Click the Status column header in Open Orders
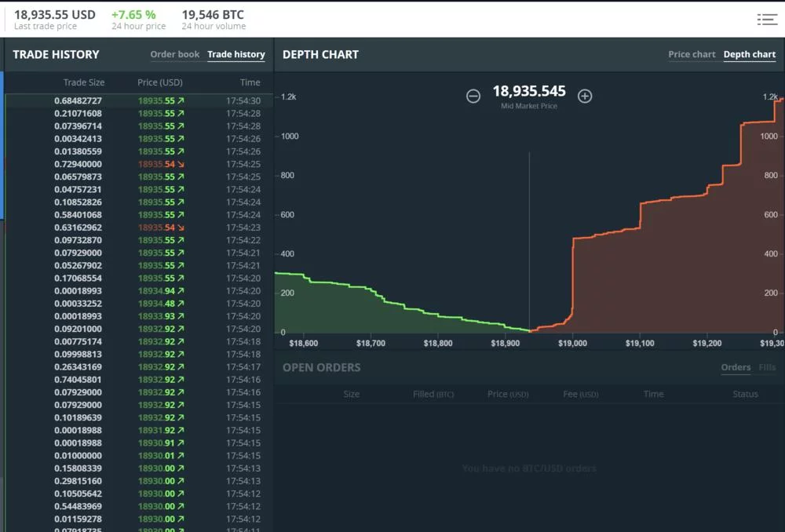The image size is (785, 532). (x=745, y=395)
